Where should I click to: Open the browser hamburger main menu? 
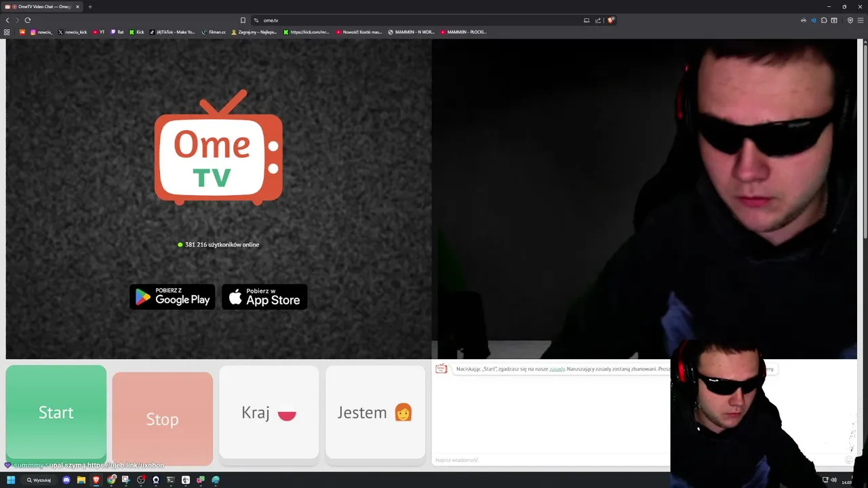[861, 20]
